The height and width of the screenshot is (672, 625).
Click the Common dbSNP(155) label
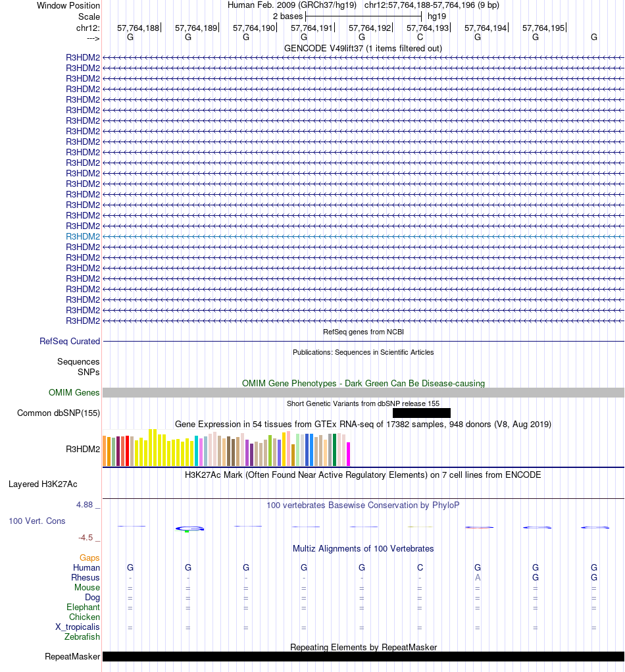[x=59, y=413]
